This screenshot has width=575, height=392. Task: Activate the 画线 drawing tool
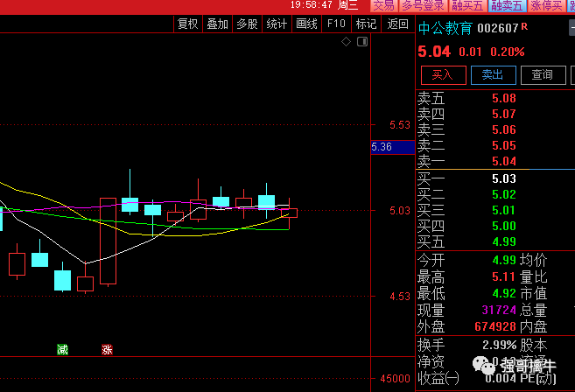point(306,24)
